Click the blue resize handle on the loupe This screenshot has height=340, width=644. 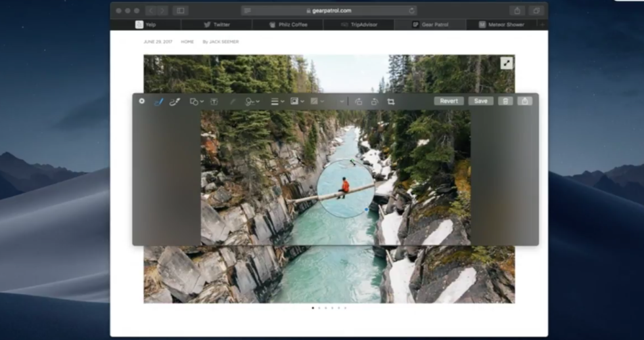point(367,209)
